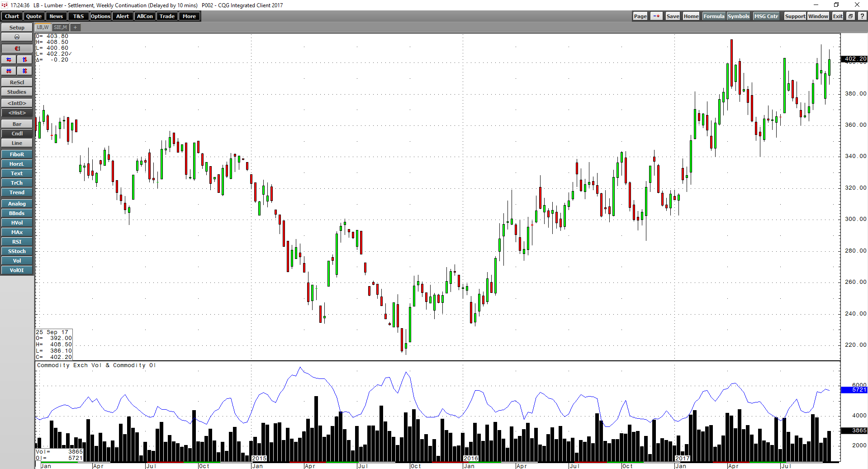The image size is (868, 469).
Task: Open the Chart menu
Action: [12, 16]
